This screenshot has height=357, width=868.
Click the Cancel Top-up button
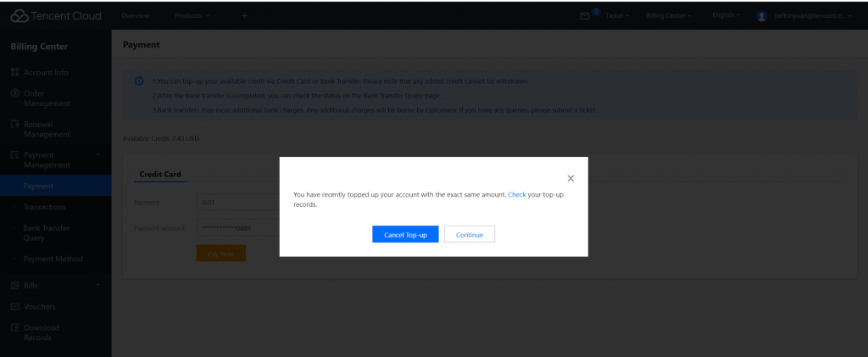pos(405,234)
